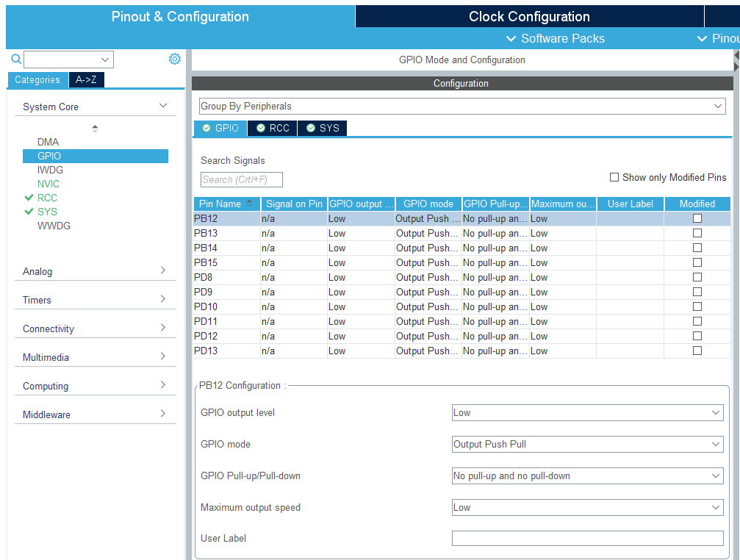Select the PD12 pin row

[462, 336]
